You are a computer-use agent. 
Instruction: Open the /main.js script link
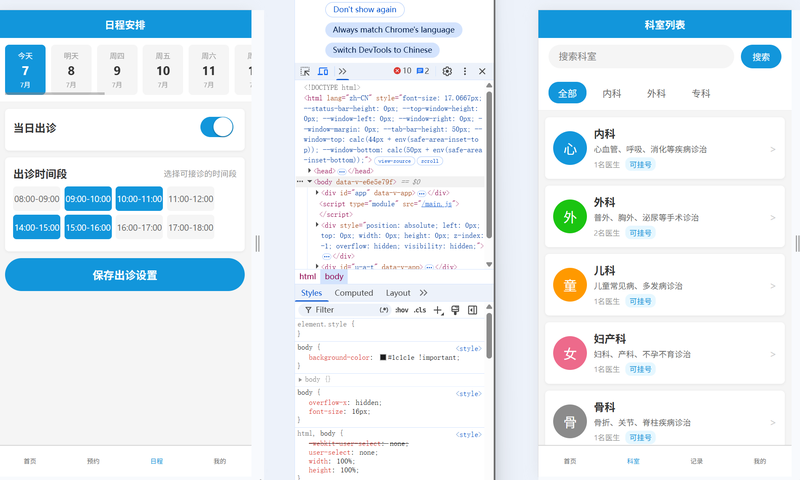point(437,204)
